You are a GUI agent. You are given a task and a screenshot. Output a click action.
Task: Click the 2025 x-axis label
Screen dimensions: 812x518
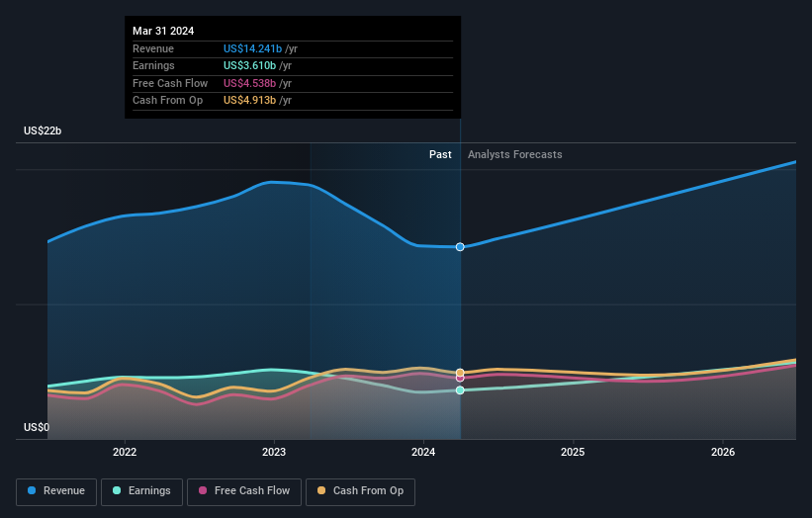[x=573, y=453]
